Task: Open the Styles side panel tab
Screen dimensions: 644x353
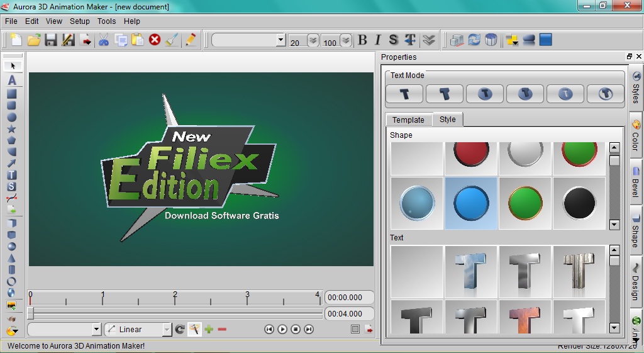Action: 636,89
